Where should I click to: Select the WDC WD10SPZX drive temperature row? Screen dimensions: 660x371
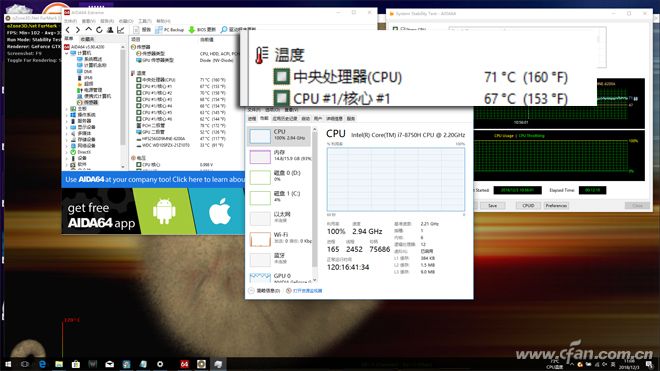pos(181,145)
